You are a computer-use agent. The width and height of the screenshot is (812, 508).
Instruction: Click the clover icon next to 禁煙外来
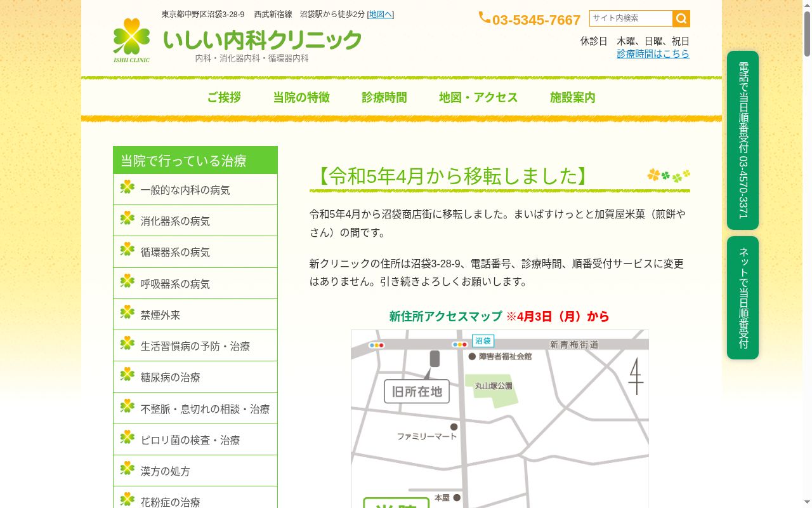128,312
